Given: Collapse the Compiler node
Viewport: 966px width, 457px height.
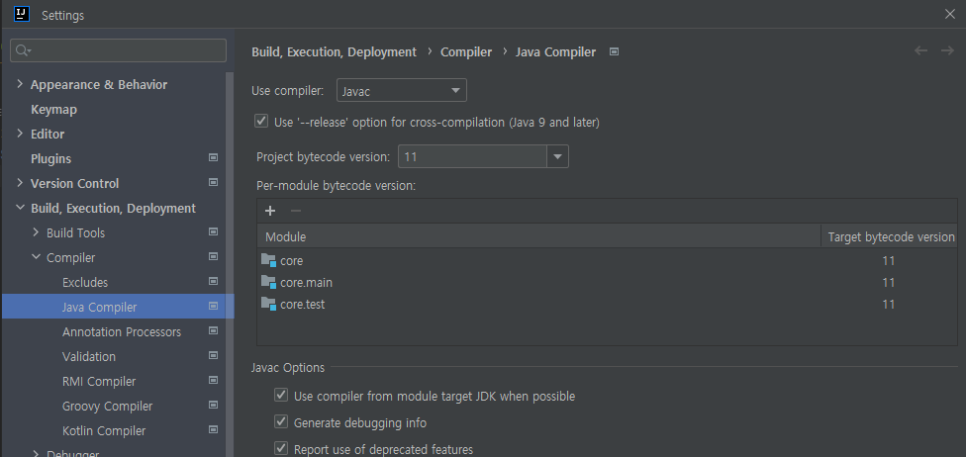Looking at the screenshot, I should click(x=36, y=257).
